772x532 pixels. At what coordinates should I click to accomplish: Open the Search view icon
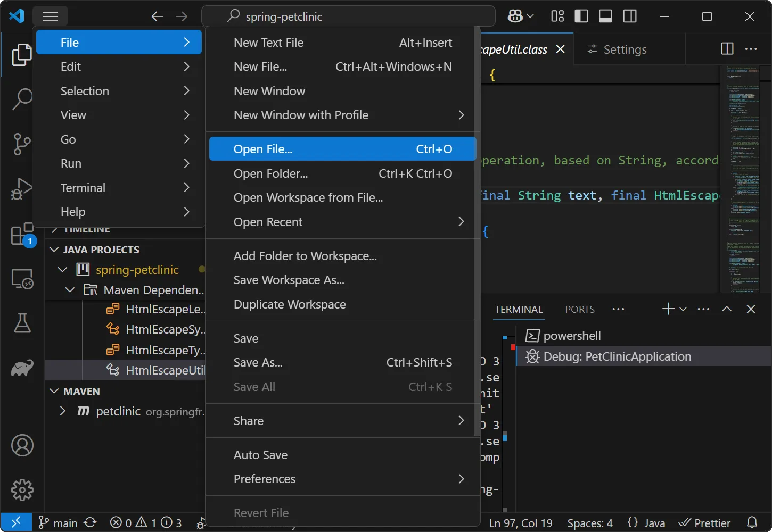tap(22, 99)
